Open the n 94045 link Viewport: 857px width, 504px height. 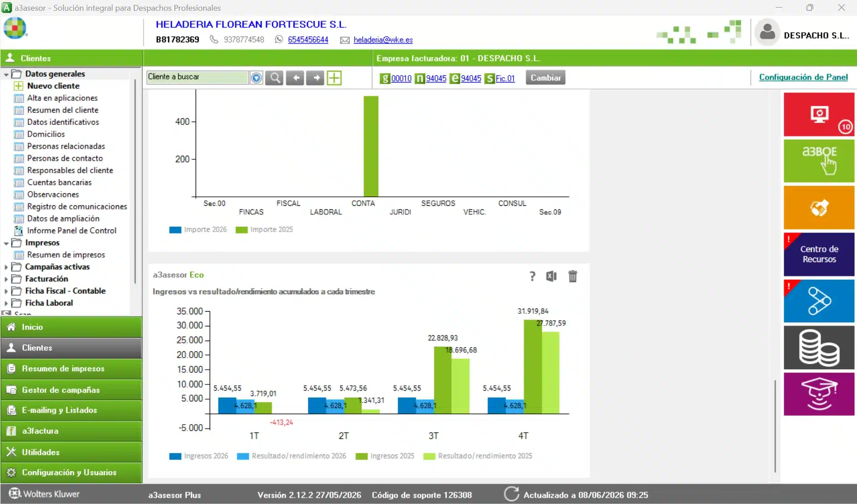436,79
